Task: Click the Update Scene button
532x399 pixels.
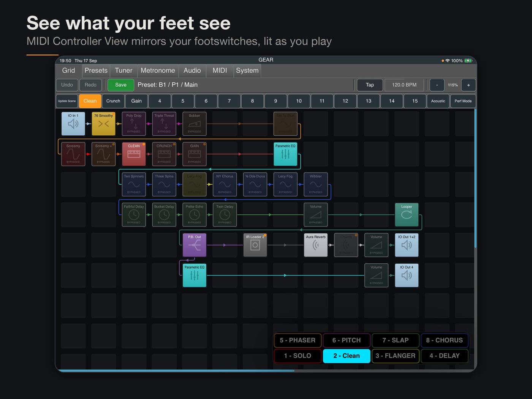Action: pyautogui.click(x=67, y=101)
